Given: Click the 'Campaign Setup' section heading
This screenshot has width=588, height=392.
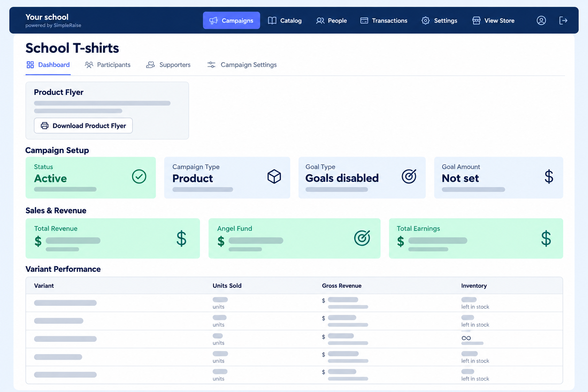Looking at the screenshot, I should (x=57, y=150).
